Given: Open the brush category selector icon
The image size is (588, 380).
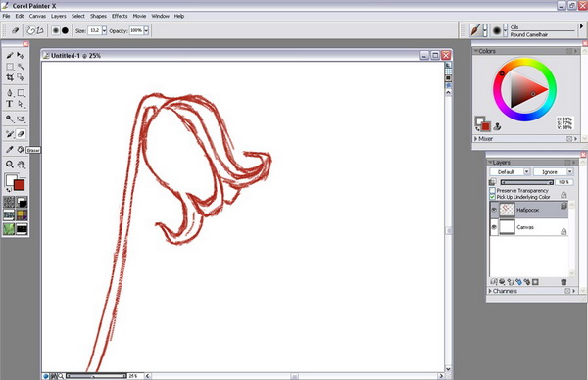Looking at the screenshot, I should pos(475,30).
